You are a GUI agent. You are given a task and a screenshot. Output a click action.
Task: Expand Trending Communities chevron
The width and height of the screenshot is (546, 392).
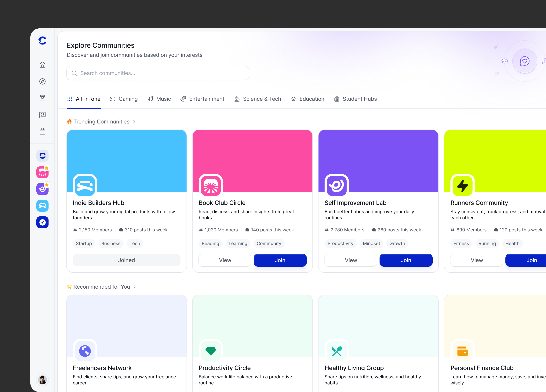134,122
